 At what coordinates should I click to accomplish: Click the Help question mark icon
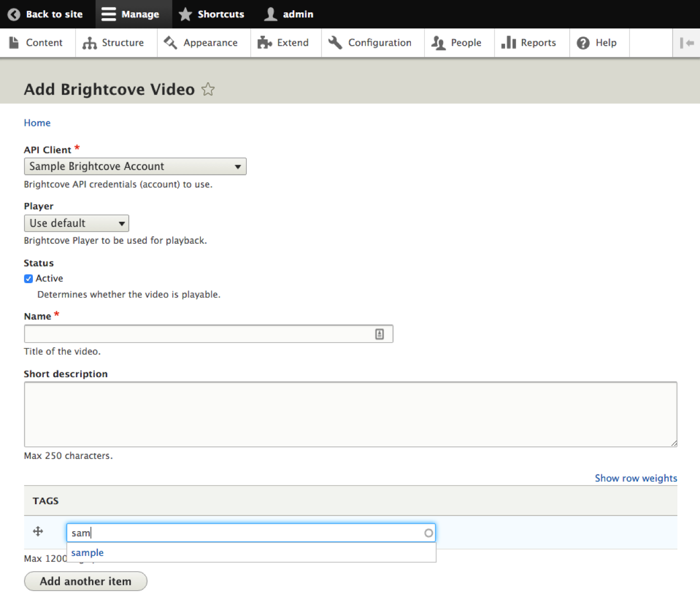point(583,43)
